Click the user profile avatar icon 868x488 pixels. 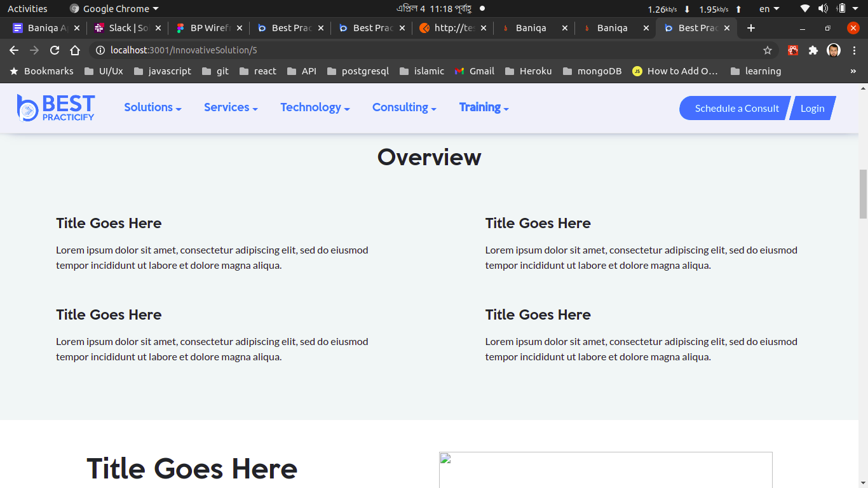click(833, 50)
